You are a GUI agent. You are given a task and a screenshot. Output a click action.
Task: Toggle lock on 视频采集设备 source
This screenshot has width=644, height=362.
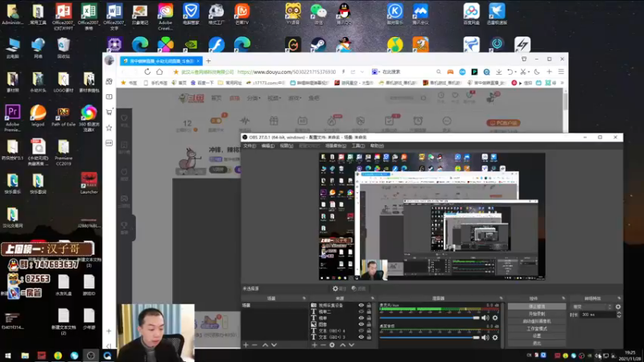[369, 306]
